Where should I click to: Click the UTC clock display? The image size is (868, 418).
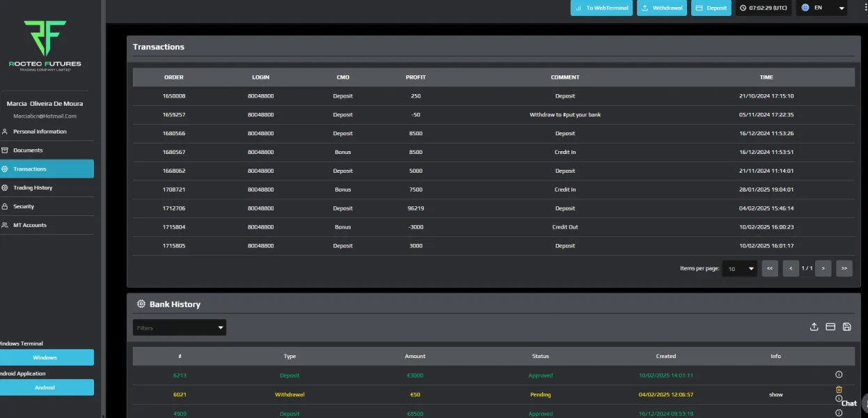click(x=764, y=8)
